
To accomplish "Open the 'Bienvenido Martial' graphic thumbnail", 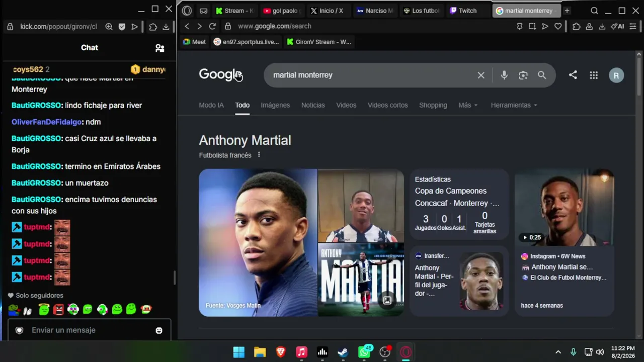I will (x=361, y=280).
